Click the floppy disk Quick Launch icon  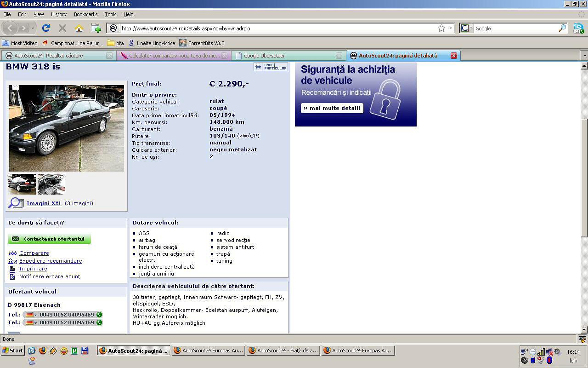coord(85,351)
